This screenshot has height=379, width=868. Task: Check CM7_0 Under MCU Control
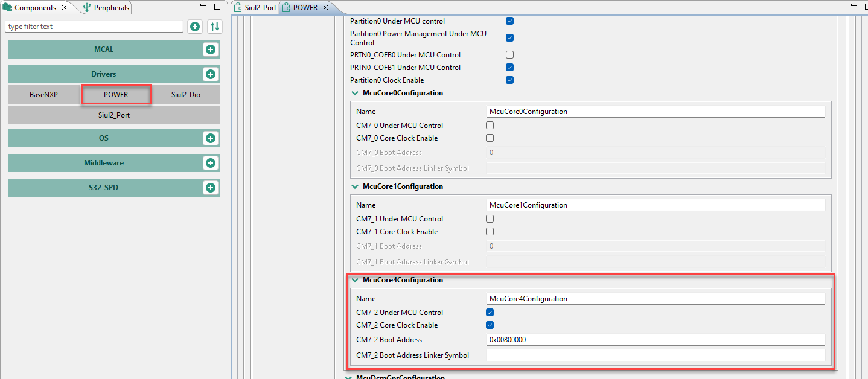[x=490, y=126]
